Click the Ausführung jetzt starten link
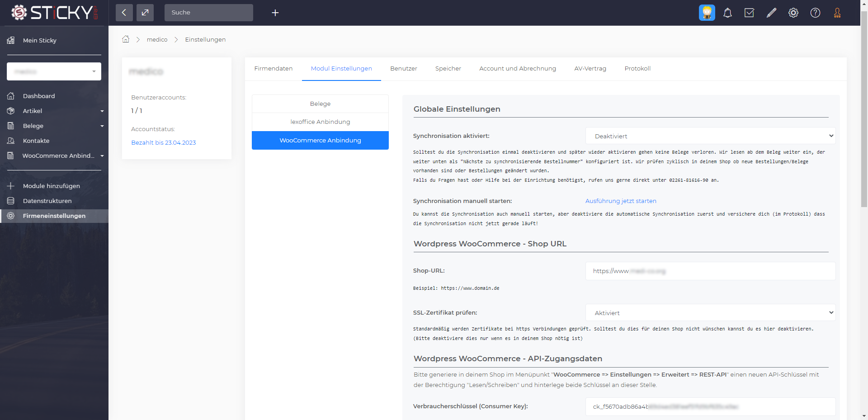868x420 pixels. point(620,201)
